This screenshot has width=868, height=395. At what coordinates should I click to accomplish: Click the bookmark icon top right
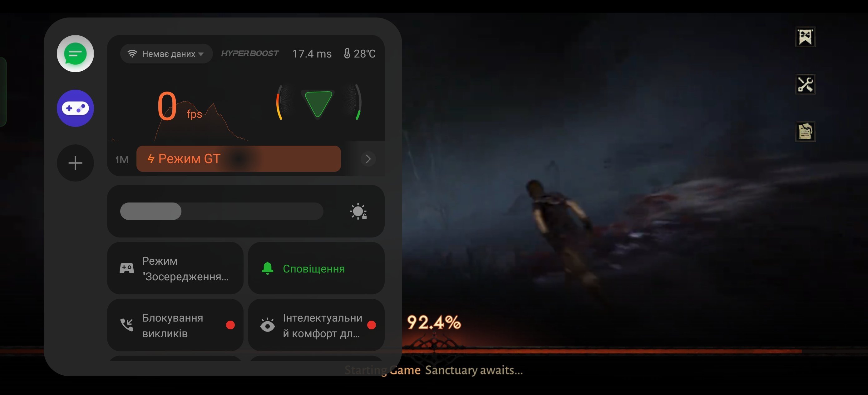(x=806, y=37)
